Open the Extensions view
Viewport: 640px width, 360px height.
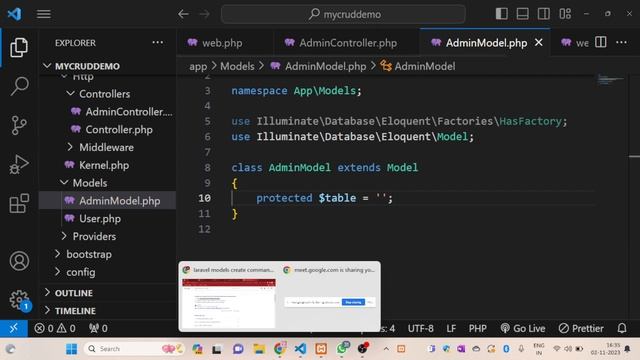tap(19, 203)
